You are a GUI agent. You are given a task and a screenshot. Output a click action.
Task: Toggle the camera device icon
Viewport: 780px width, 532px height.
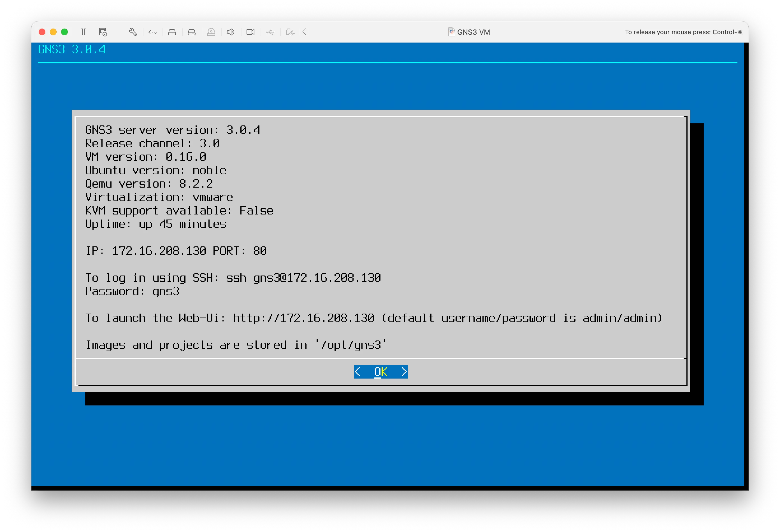[x=250, y=32]
